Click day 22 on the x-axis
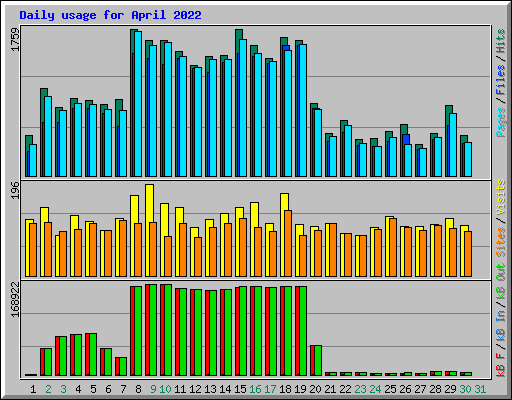This screenshot has width=512, height=400. 345,389
